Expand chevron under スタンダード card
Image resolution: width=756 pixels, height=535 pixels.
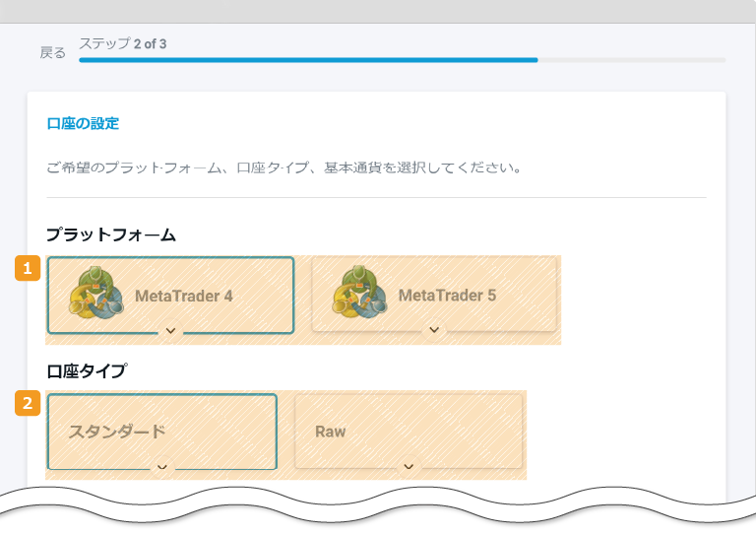[x=162, y=467]
